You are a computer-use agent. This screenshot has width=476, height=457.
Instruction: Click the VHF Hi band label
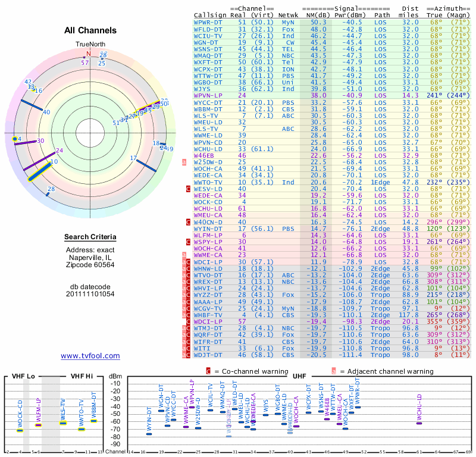[82, 376]
